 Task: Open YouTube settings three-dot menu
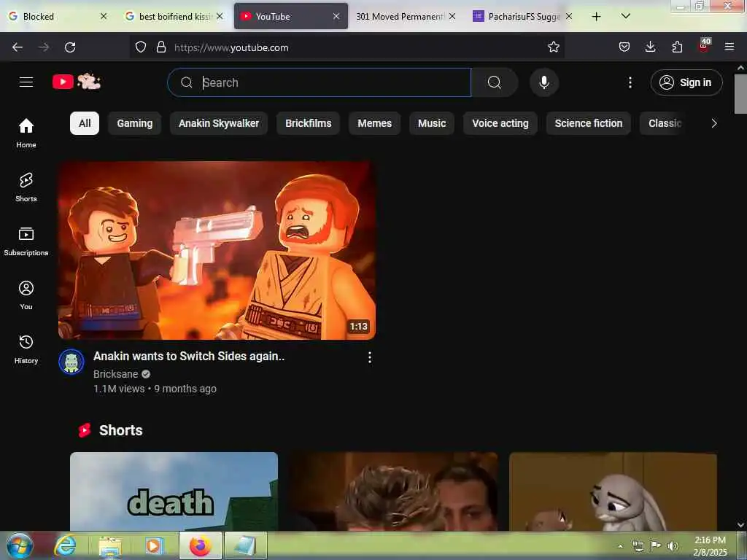click(630, 82)
